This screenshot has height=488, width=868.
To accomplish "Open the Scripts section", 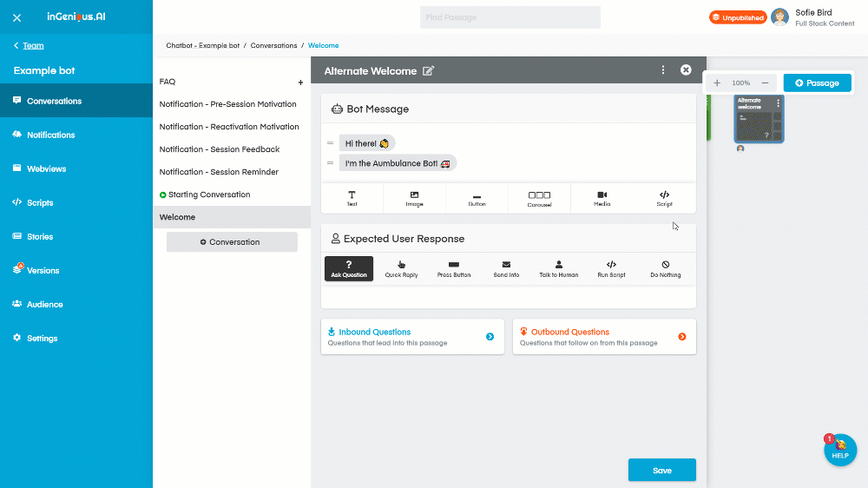I will (76, 202).
